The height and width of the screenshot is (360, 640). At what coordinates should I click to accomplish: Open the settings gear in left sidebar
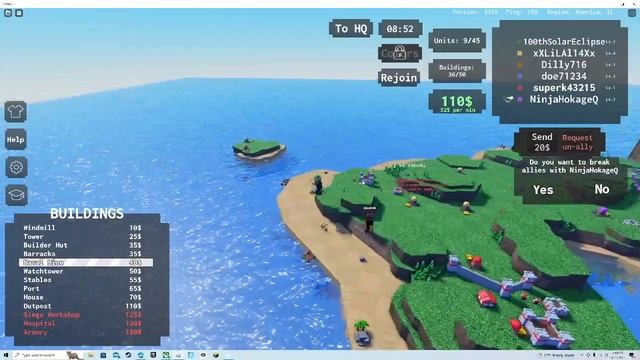point(16,167)
